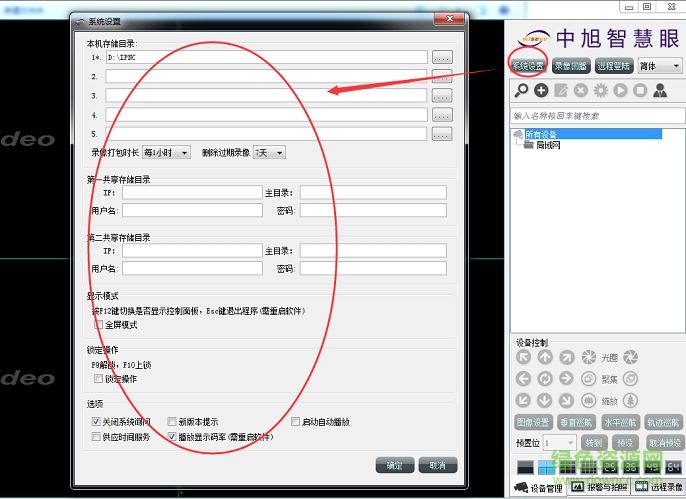This screenshot has width=686, height=499.
Task: Select the single-screen layout icon
Action: (x=525, y=466)
